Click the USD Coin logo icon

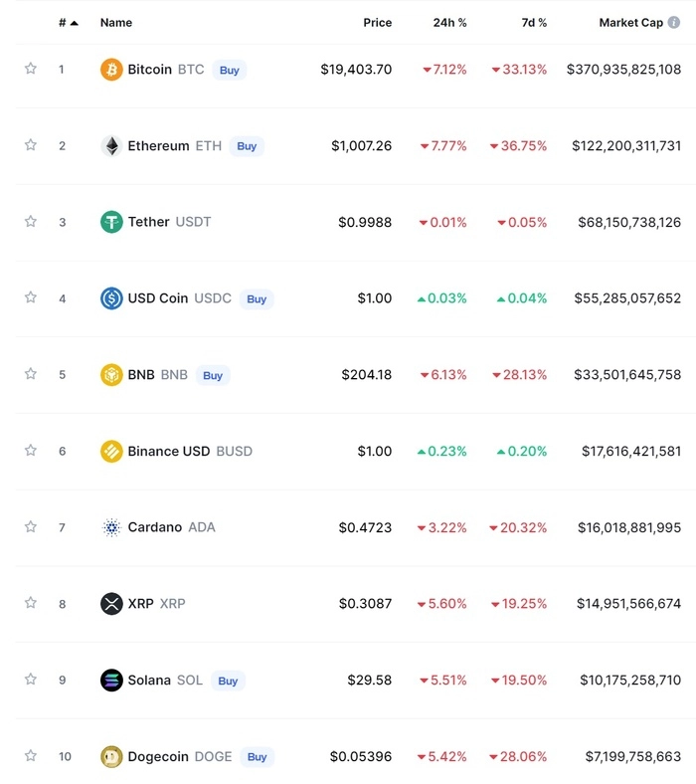click(111, 298)
